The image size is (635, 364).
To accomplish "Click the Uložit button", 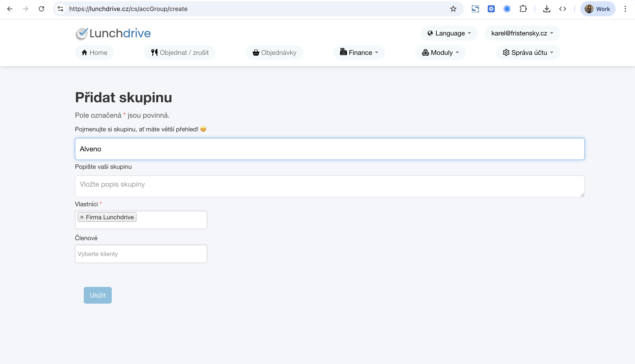I will (97, 295).
